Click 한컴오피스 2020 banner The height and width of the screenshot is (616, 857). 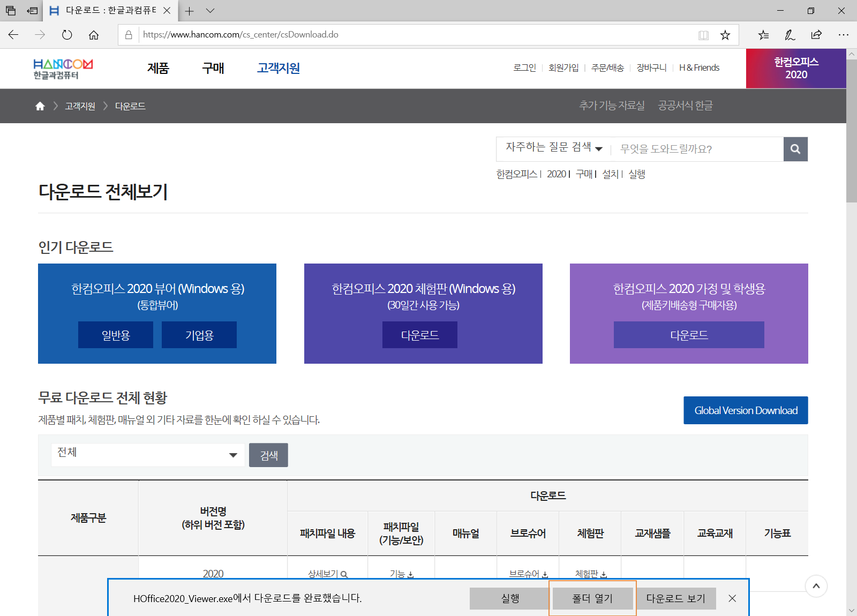[796, 69]
